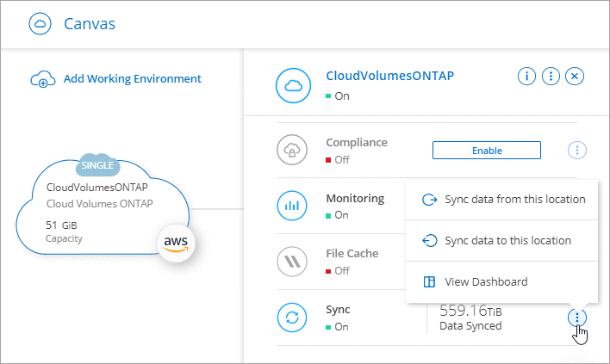The height and width of the screenshot is (364, 610).
Task: Click the Sync row three-dot menu button
Action: 577,318
